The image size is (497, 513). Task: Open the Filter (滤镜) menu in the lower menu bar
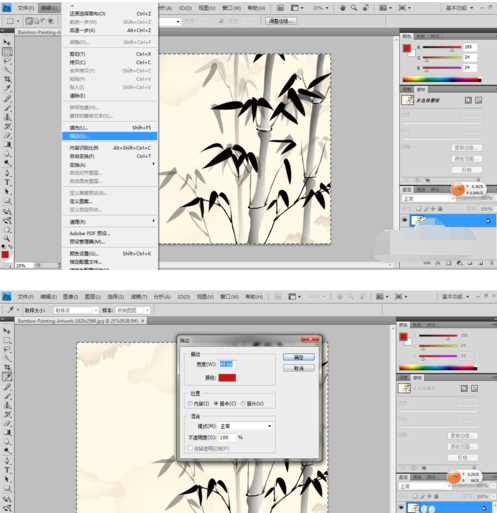click(138, 296)
